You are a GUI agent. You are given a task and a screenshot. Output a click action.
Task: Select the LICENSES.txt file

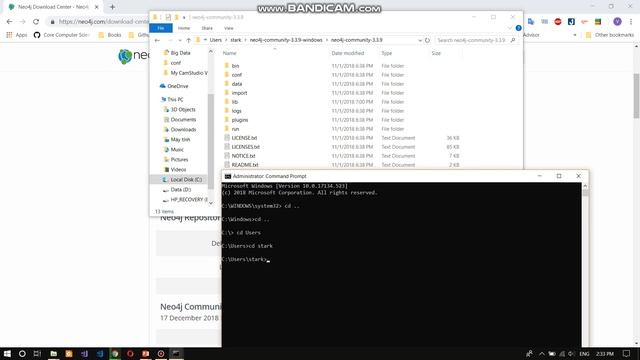tap(245, 147)
